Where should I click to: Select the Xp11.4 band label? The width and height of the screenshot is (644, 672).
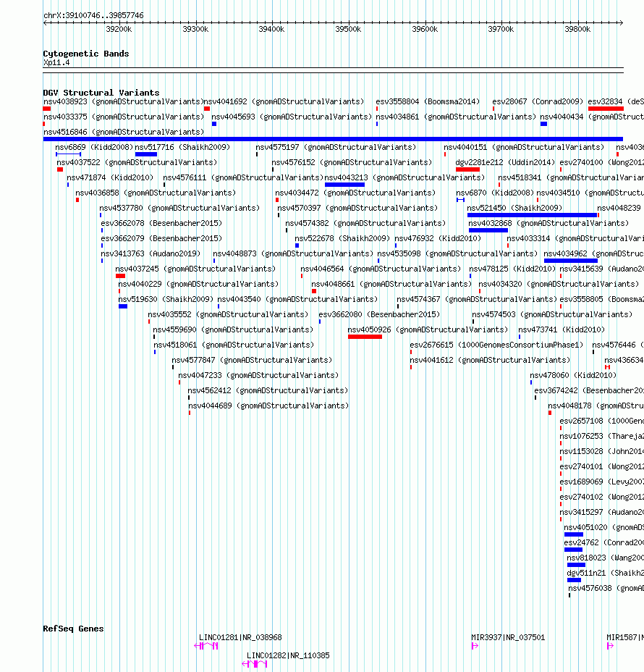56,62
